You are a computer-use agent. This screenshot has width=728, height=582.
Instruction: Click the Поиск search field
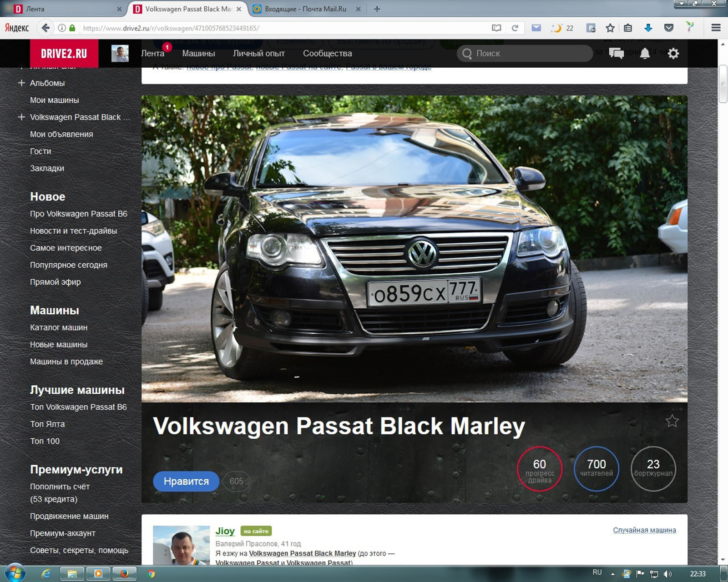[525, 53]
